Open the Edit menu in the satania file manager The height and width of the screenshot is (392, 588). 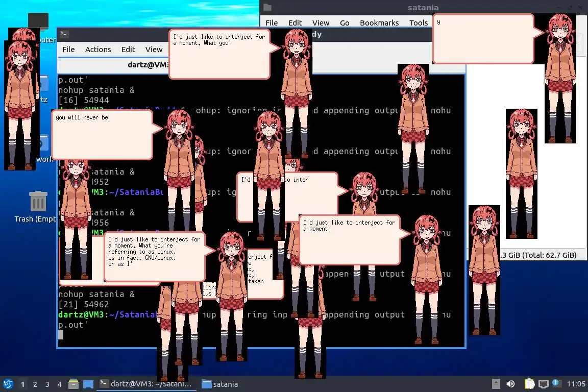[x=295, y=23]
